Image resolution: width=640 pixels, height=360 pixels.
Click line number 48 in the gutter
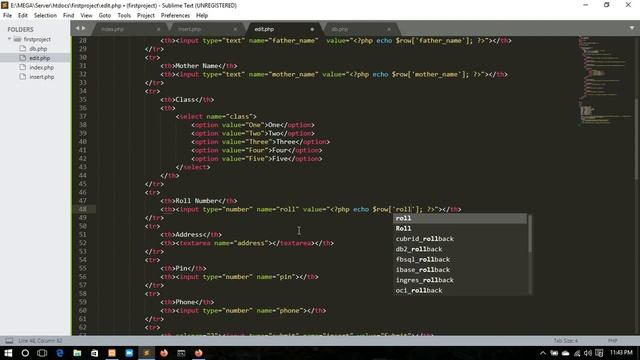(83, 209)
